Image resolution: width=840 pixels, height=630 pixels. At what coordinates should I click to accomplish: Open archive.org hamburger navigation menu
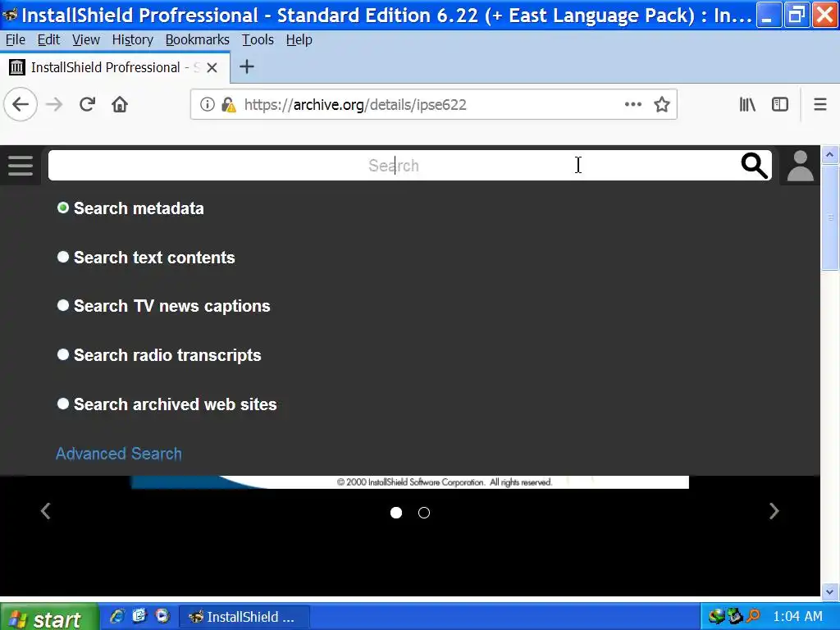click(x=21, y=165)
